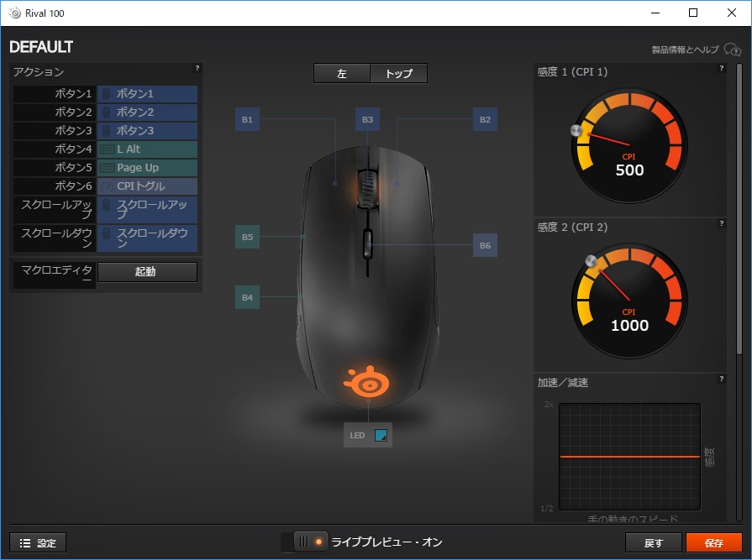752x560 pixels.
Task: Open the LED color swatch
Action: click(x=381, y=436)
